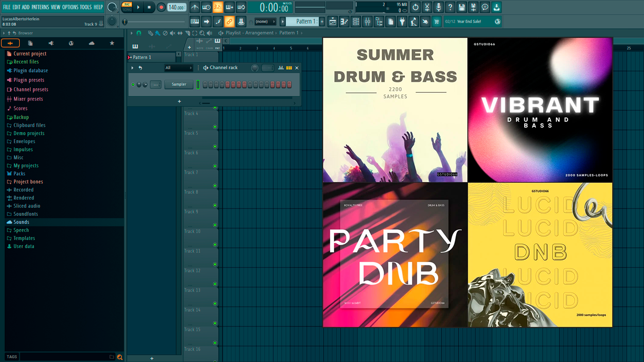Expand the Packs folder

19,173
